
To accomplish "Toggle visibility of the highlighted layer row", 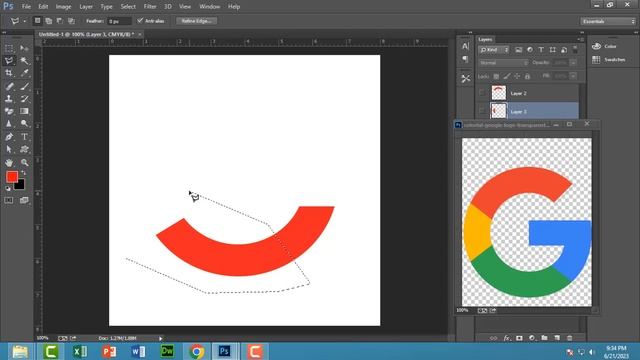I will [482, 111].
